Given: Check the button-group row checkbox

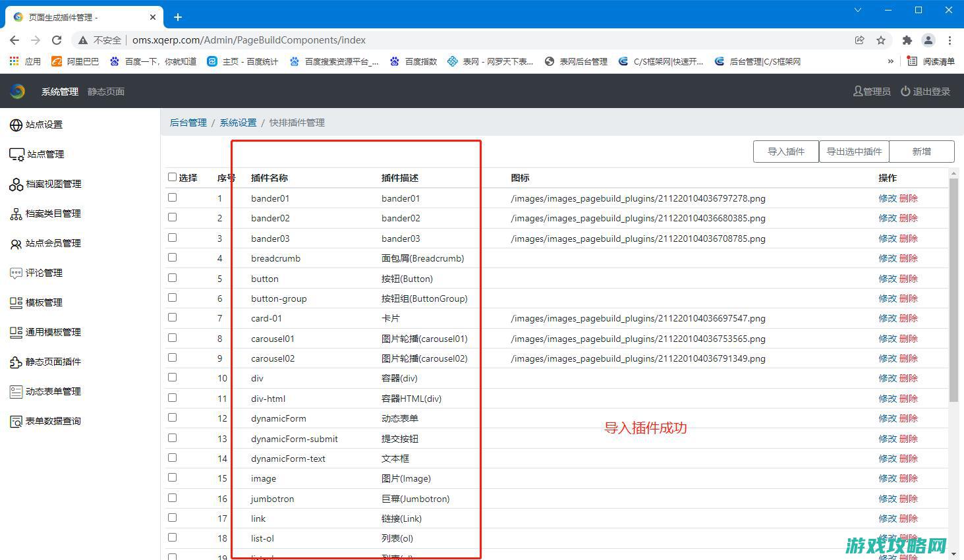Looking at the screenshot, I should [x=173, y=297].
